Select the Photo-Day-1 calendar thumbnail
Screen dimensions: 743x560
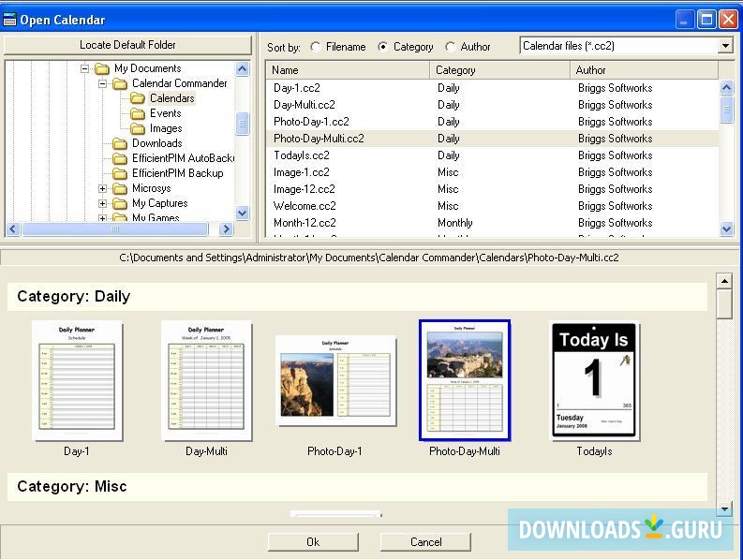point(335,381)
